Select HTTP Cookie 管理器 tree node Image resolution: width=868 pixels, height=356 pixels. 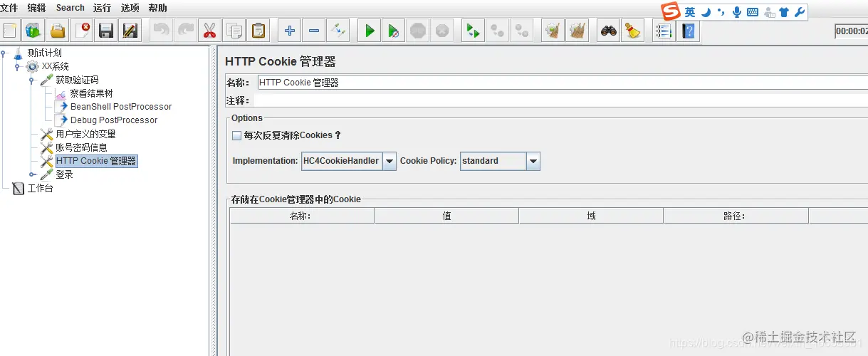[96, 161]
